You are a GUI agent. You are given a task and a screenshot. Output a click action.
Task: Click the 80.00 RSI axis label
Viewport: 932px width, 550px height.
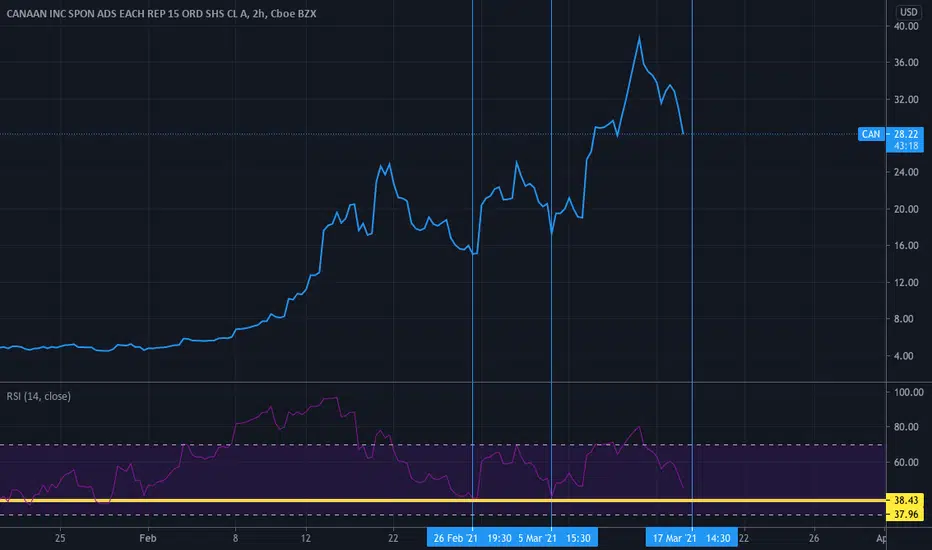(x=906, y=427)
